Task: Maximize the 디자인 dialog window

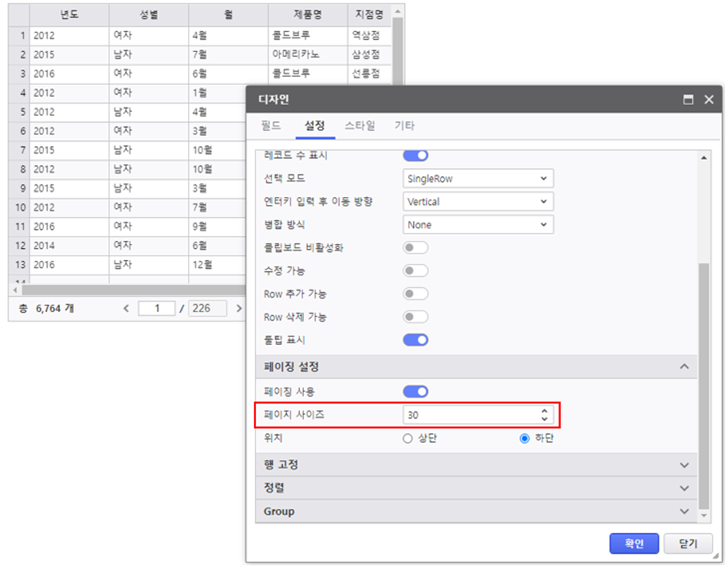Action: (688, 100)
